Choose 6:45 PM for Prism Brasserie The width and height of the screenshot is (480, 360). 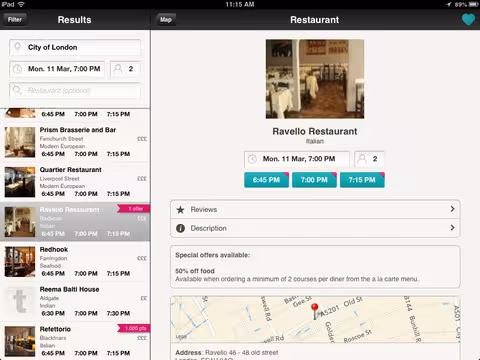coord(53,154)
